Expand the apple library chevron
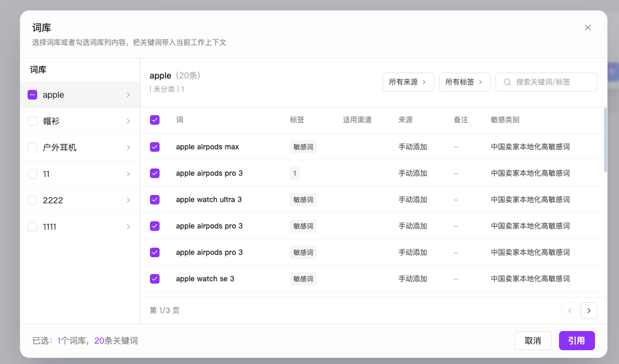619x364 pixels. [x=128, y=95]
